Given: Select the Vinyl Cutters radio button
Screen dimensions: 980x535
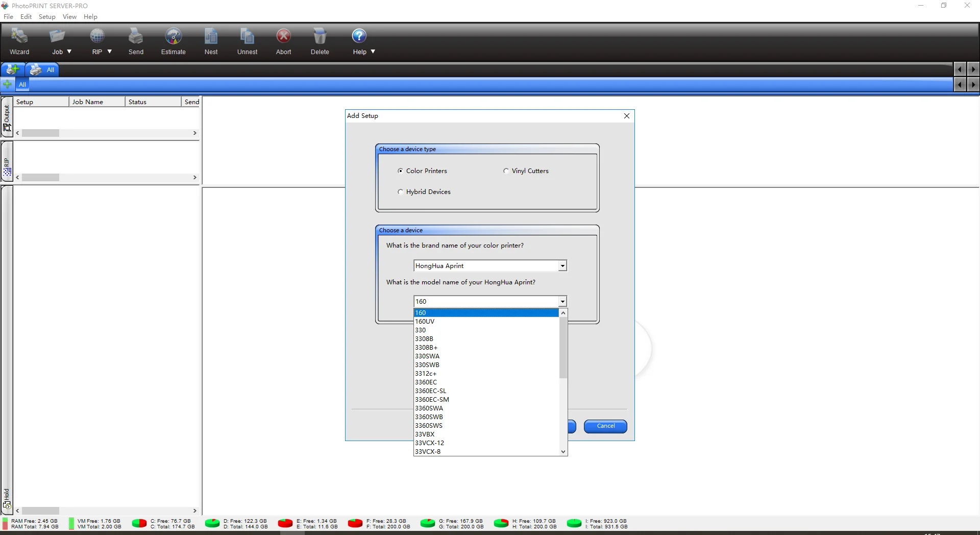Looking at the screenshot, I should coord(506,171).
